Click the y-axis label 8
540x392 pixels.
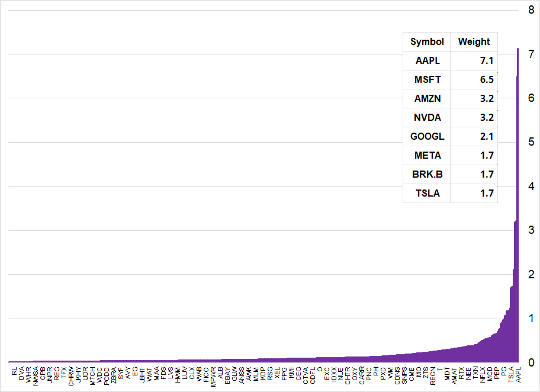pos(531,10)
